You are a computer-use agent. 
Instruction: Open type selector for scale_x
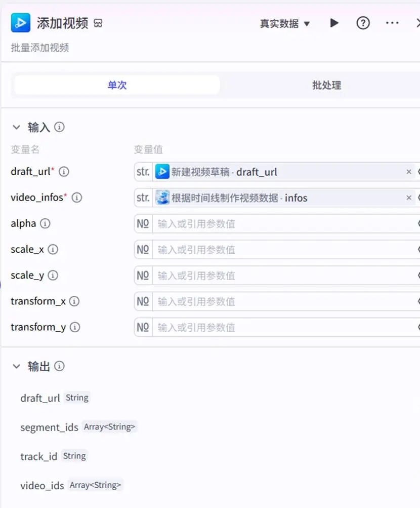click(143, 250)
